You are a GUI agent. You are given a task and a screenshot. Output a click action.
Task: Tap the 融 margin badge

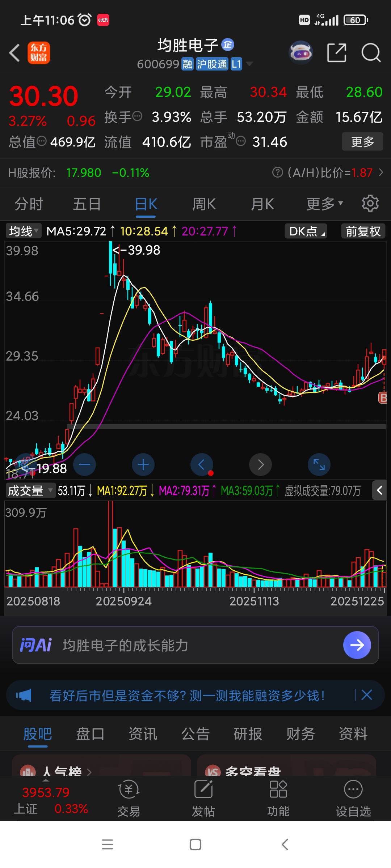187,64
